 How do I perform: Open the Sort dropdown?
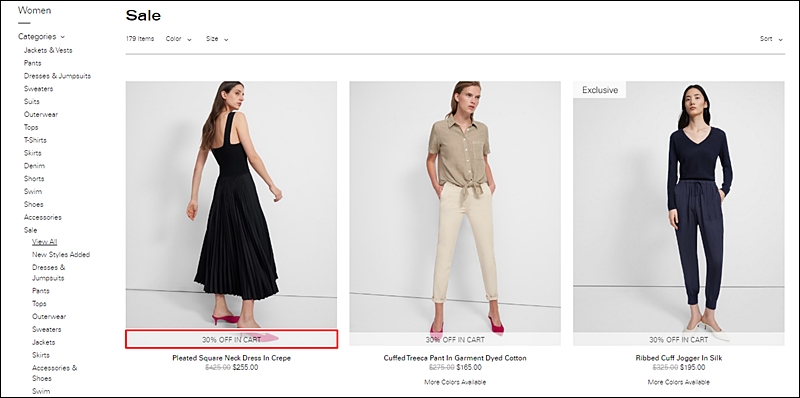coord(771,39)
